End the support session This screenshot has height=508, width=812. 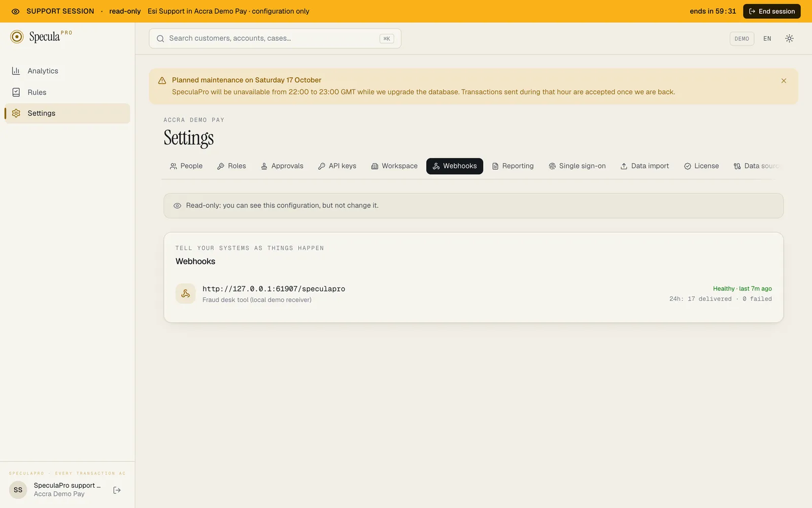pos(772,11)
